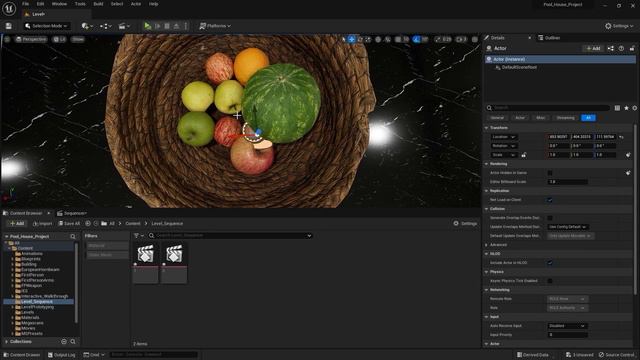The height and width of the screenshot is (360, 640).
Task: Toggle surface snapping in the viewport toolbar
Action: pyautogui.click(x=388, y=39)
